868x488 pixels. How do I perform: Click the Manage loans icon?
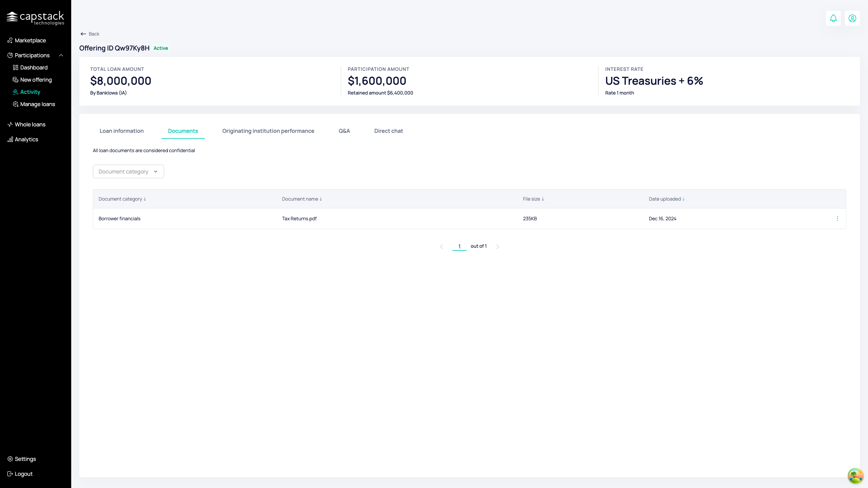click(16, 104)
